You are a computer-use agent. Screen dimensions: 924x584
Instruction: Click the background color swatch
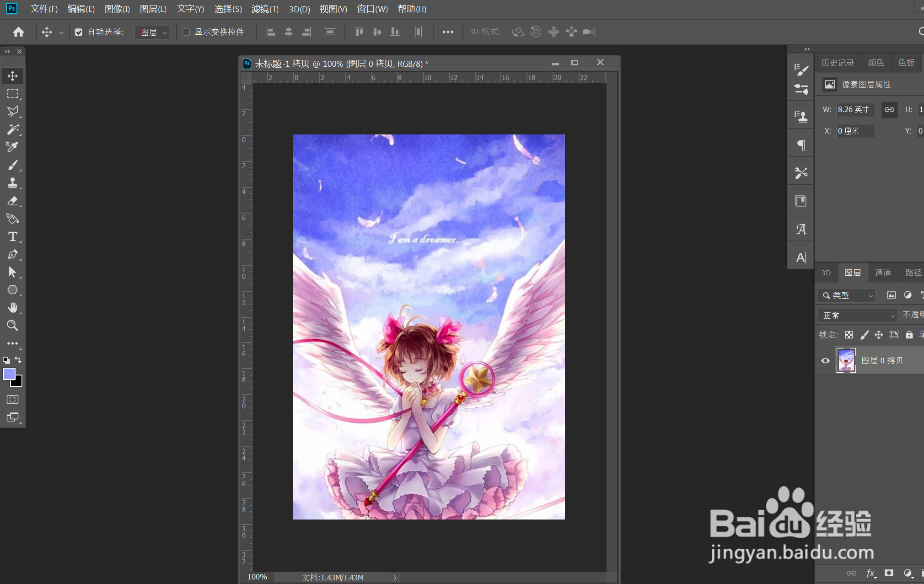coord(18,382)
